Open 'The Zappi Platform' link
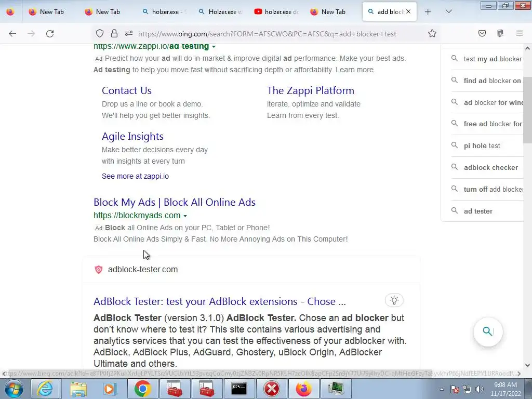The width and height of the screenshot is (532, 399). (x=311, y=90)
